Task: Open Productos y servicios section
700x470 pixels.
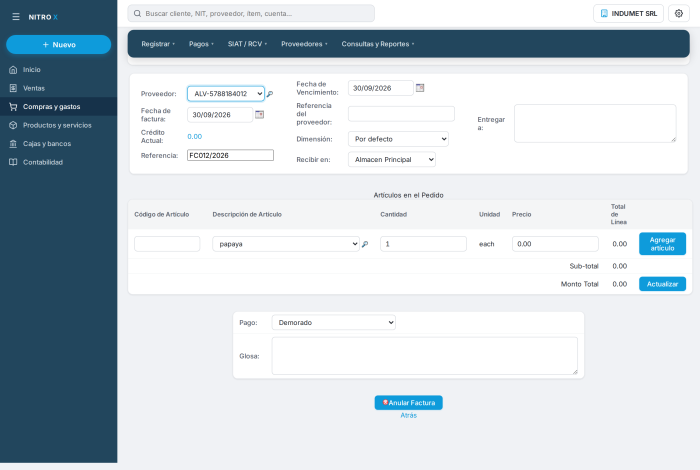Action: tap(58, 125)
